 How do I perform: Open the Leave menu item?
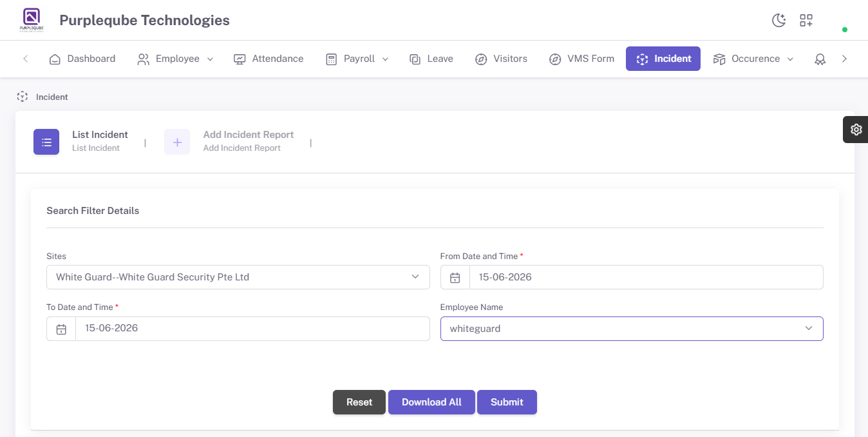tap(431, 59)
